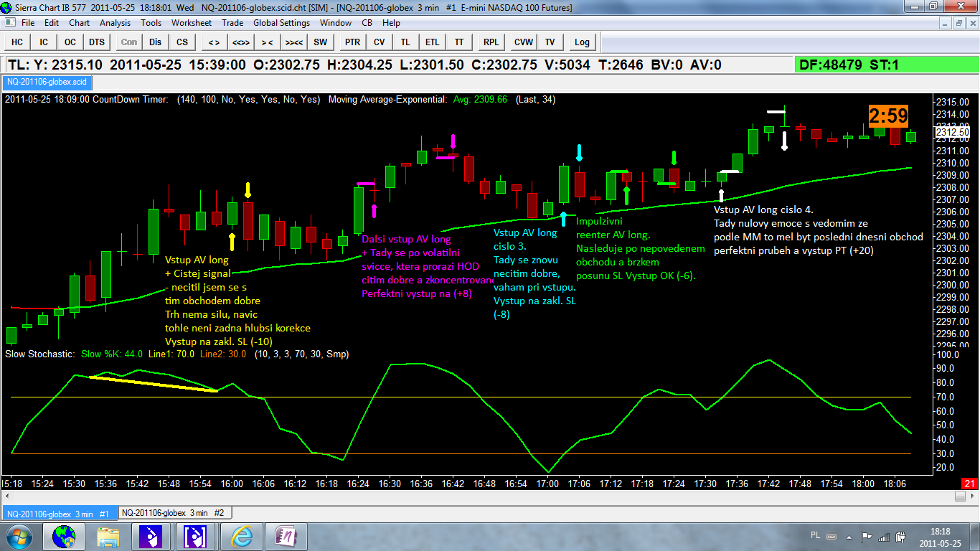Click the 2312.50 last price label

954,132
